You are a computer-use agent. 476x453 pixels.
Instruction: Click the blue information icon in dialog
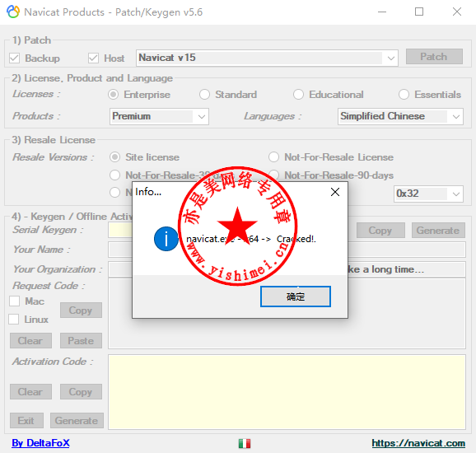pos(166,239)
